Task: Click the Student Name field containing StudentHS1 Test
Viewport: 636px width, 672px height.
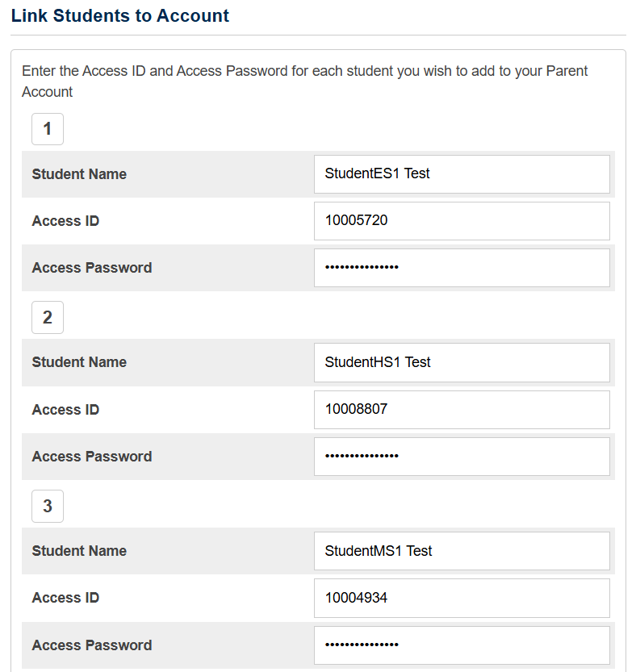Action: click(x=461, y=363)
